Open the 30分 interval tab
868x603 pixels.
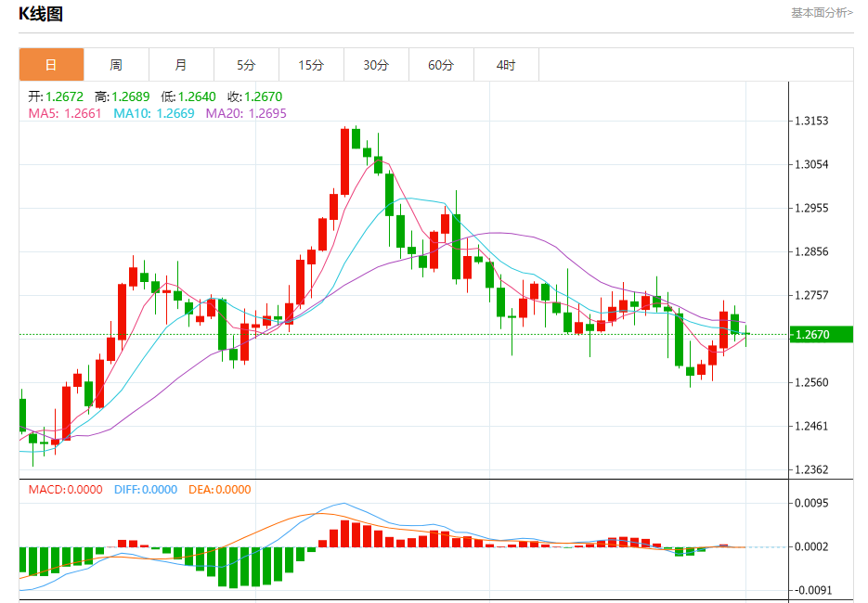376,65
